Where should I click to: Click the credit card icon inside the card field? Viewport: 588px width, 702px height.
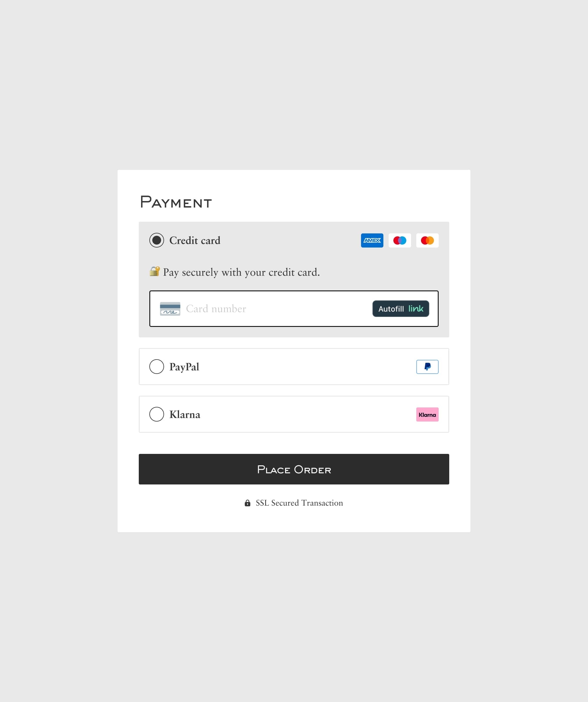click(170, 309)
